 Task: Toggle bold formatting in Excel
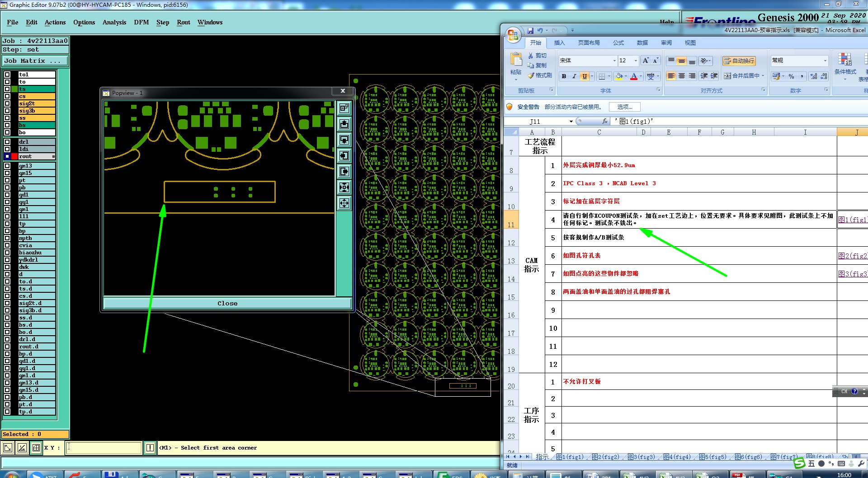[564, 76]
